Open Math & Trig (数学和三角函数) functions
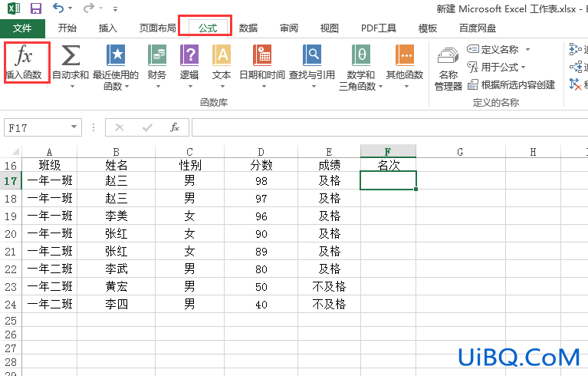The height and width of the screenshot is (376, 588). pos(361,55)
